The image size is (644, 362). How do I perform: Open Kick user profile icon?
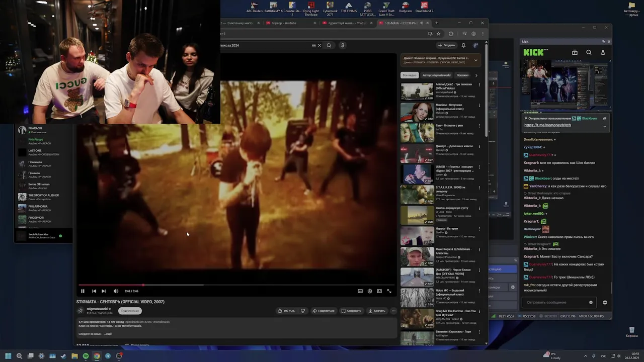tap(603, 52)
